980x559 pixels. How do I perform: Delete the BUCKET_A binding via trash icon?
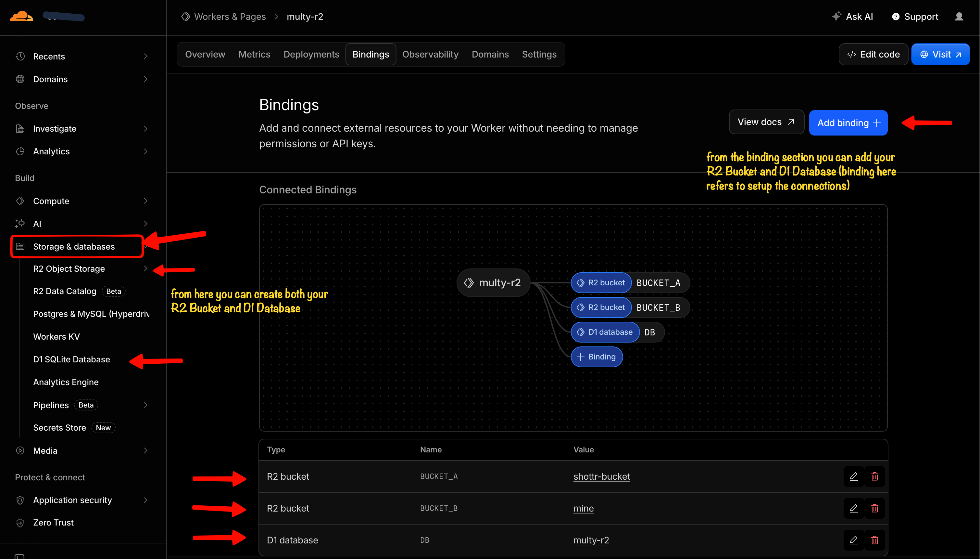tap(874, 476)
